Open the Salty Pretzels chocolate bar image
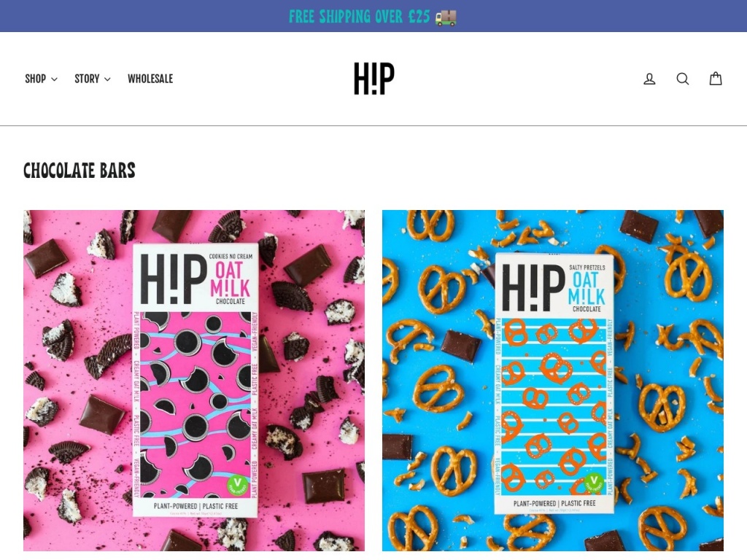 click(x=553, y=381)
